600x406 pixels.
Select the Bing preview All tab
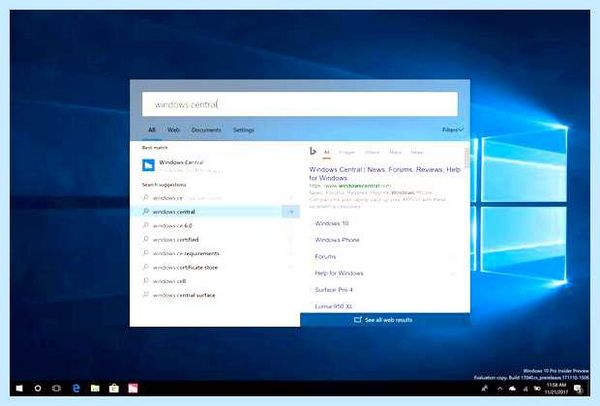point(326,152)
